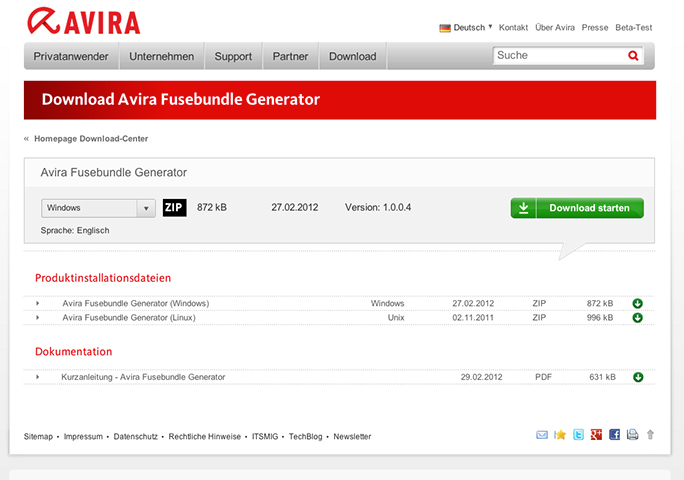Click the 631 kB size value
The height and width of the screenshot is (480, 684).
(602, 377)
